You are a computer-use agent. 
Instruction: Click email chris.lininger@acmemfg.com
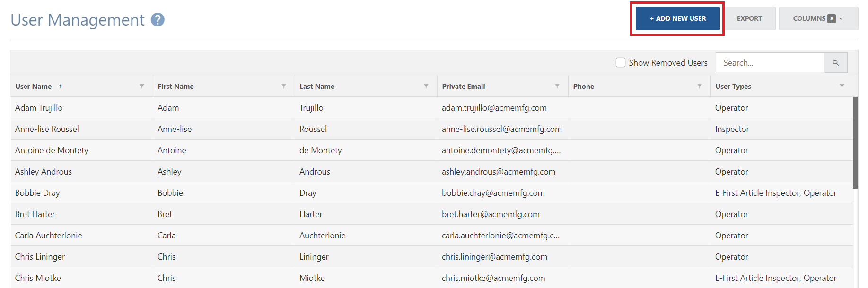click(x=495, y=257)
